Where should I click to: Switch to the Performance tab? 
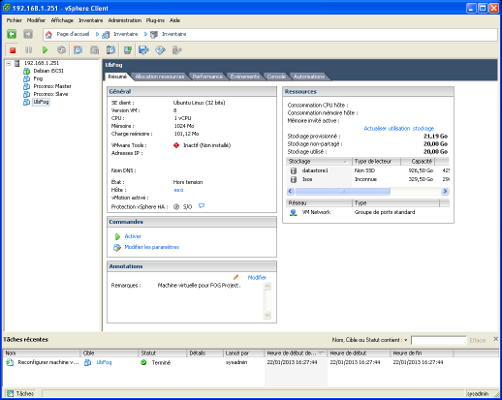click(207, 77)
